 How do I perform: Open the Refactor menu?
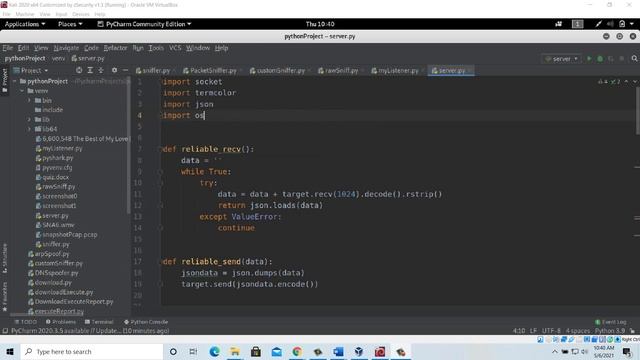[x=115, y=48]
